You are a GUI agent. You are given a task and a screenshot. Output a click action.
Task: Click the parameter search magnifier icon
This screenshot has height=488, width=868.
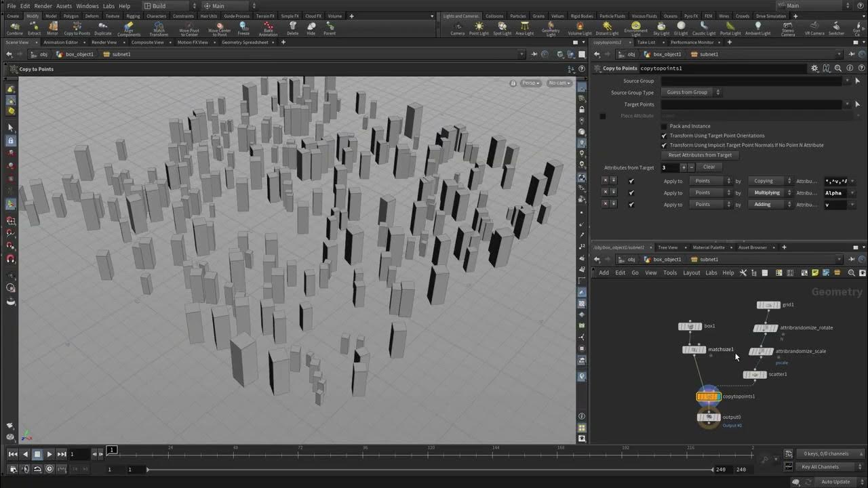(838, 68)
